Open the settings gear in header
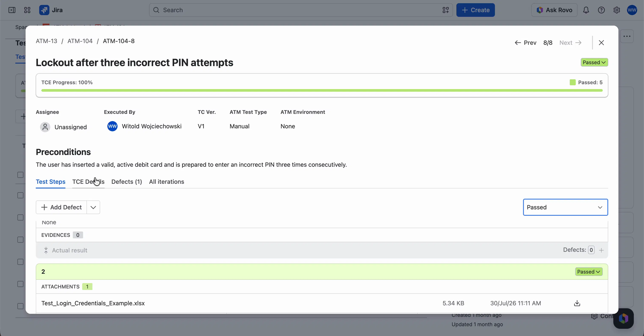 click(617, 10)
